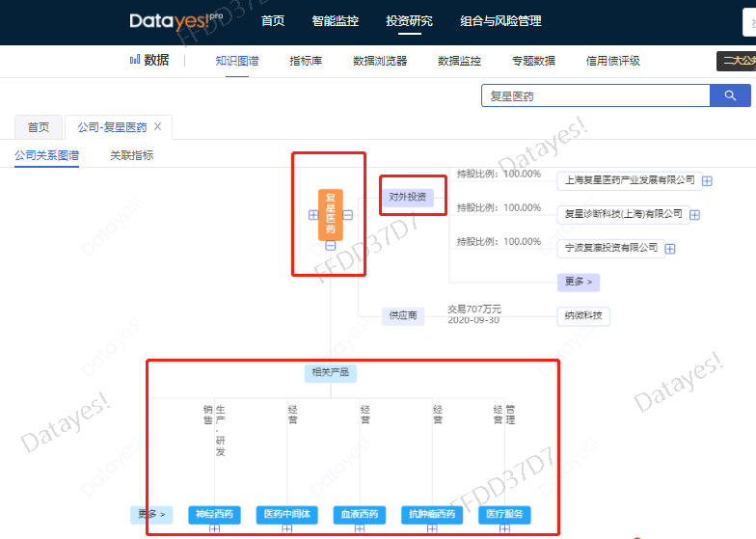This screenshot has width=756, height=539.
Task: Select the 首页 page tab
Action: click(39, 127)
